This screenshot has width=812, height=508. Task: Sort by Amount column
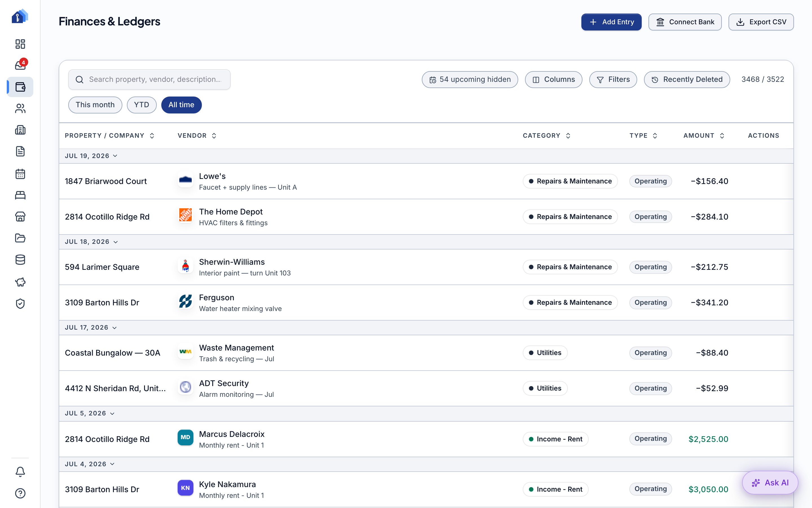tap(704, 136)
